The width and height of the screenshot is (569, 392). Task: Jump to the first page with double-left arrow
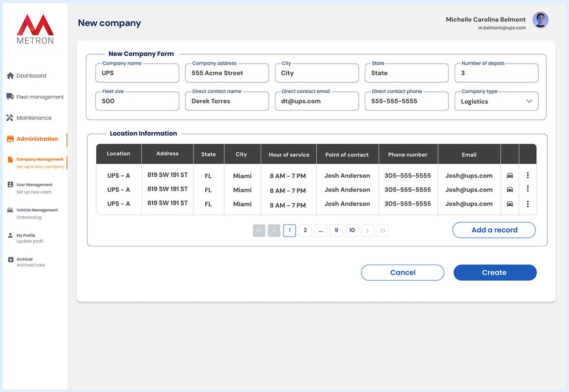[259, 230]
